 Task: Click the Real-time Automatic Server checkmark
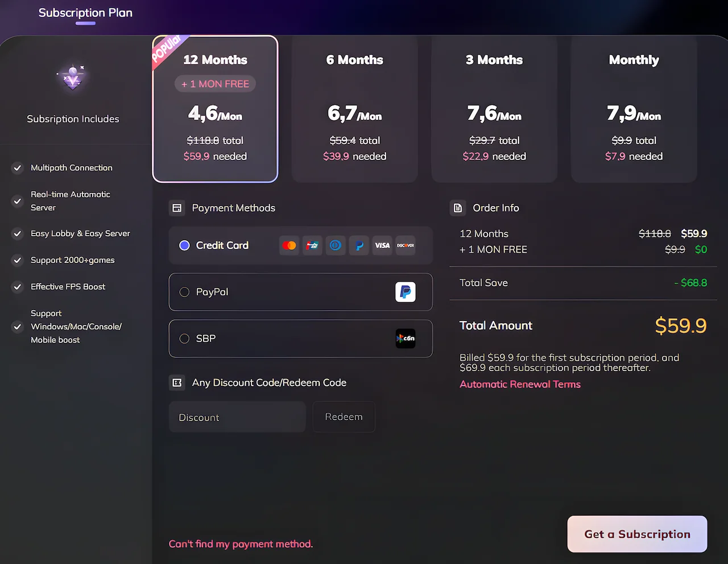point(18,201)
